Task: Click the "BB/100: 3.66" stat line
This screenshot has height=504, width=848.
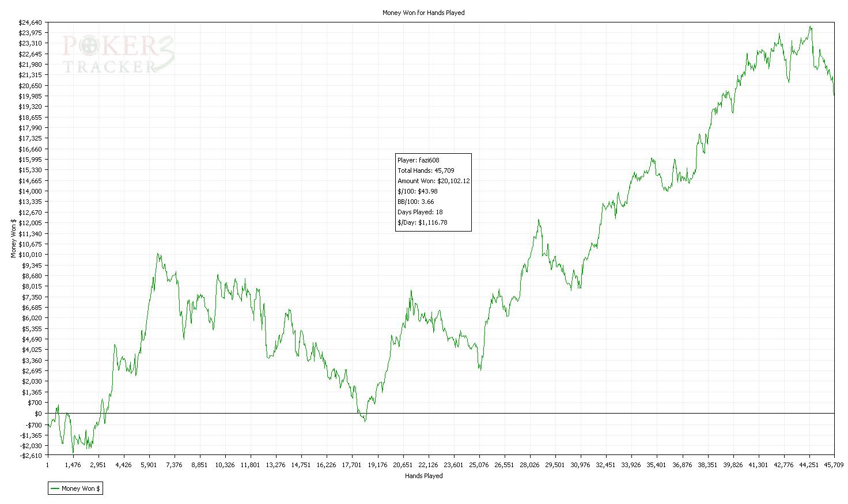Action: click(x=415, y=202)
